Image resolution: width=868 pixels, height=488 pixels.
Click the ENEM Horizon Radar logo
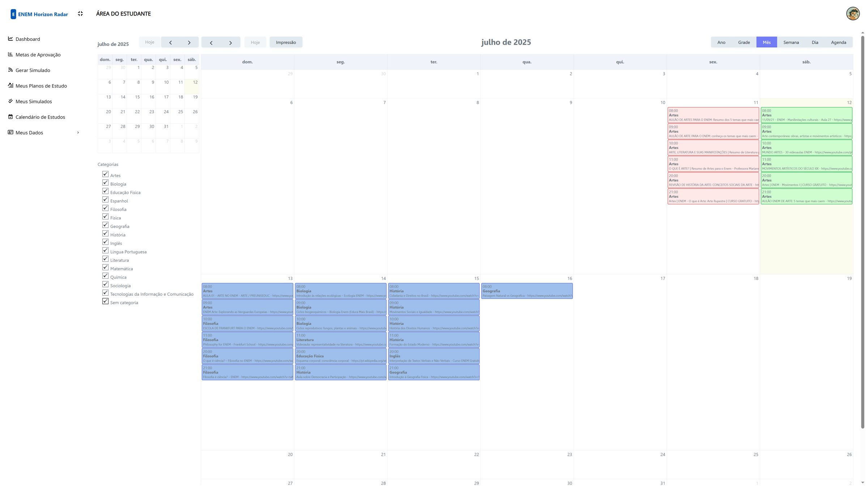coord(39,14)
